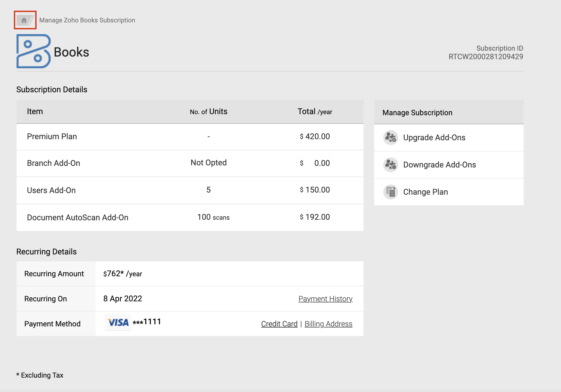This screenshot has width=561, height=392.
Task: Click the Change Plan icon
Action: pyautogui.click(x=390, y=192)
